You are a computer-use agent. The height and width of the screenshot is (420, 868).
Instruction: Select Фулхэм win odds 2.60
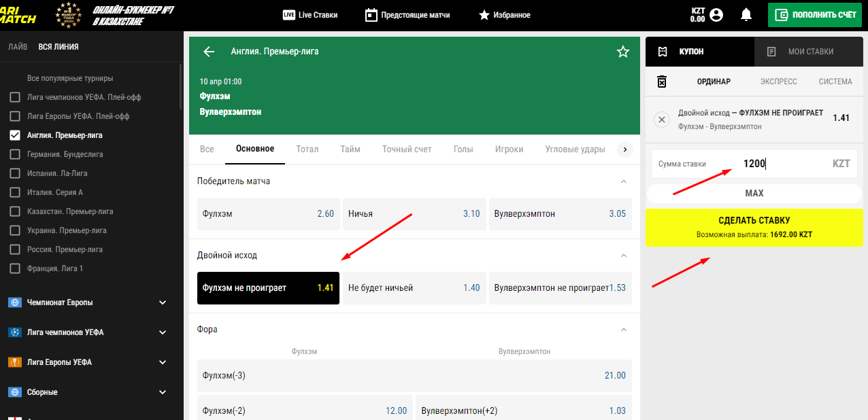pyautogui.click(x=268, y=213)
